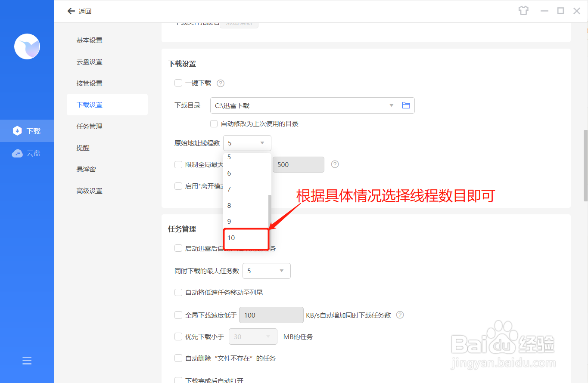The image size is (588, 383).
Task: Tick the 启用"离开模式" checkbox
Action: coord(178,186)
